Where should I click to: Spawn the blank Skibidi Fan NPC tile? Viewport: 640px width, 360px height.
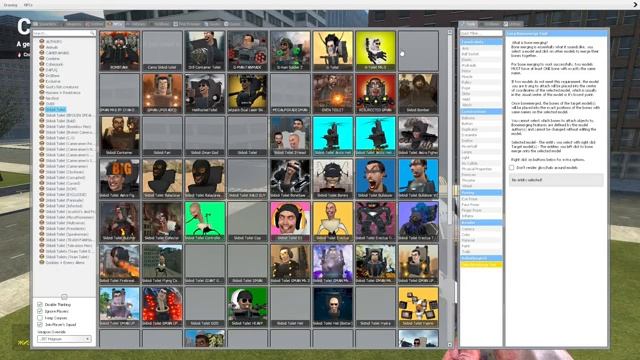[x=162, y=136]
